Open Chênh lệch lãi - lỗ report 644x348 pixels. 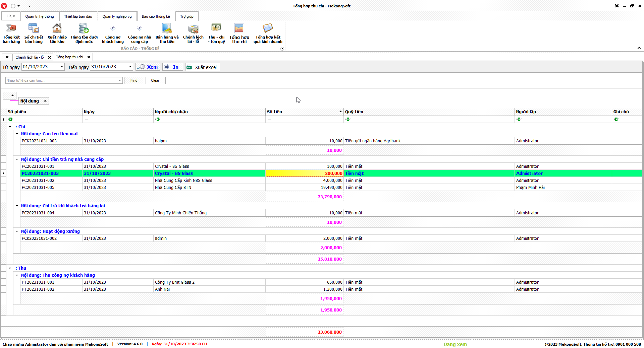[193, 33]
